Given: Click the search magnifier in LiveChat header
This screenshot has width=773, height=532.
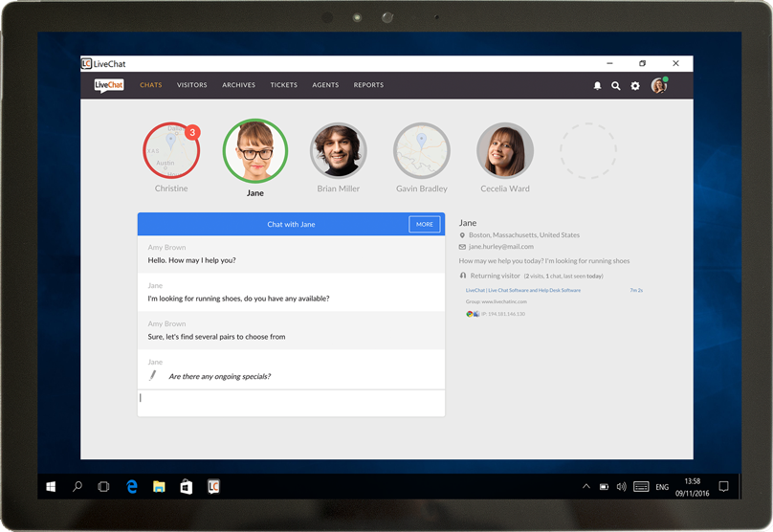Looking at the screenshot, I should 616,86.
